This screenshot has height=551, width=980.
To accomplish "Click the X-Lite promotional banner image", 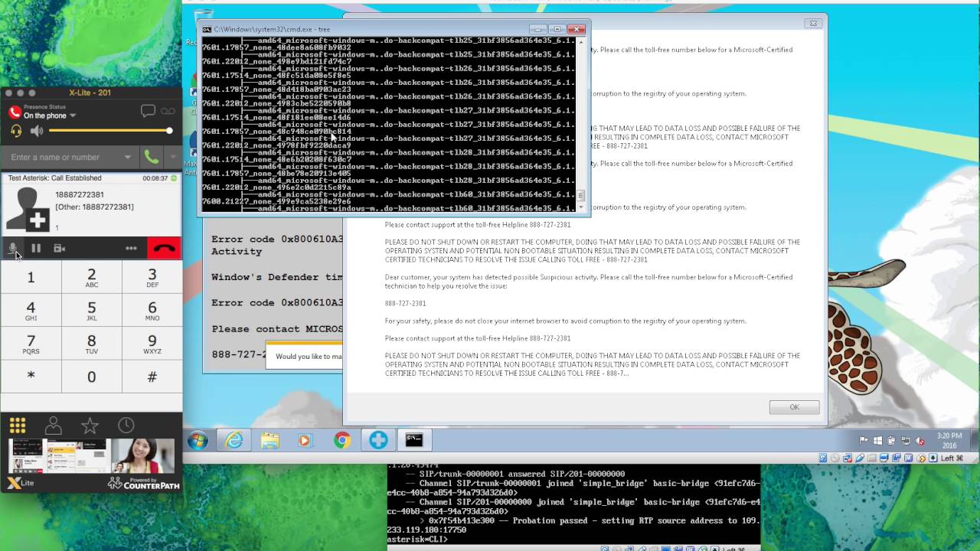I will (x=91, y=456).
